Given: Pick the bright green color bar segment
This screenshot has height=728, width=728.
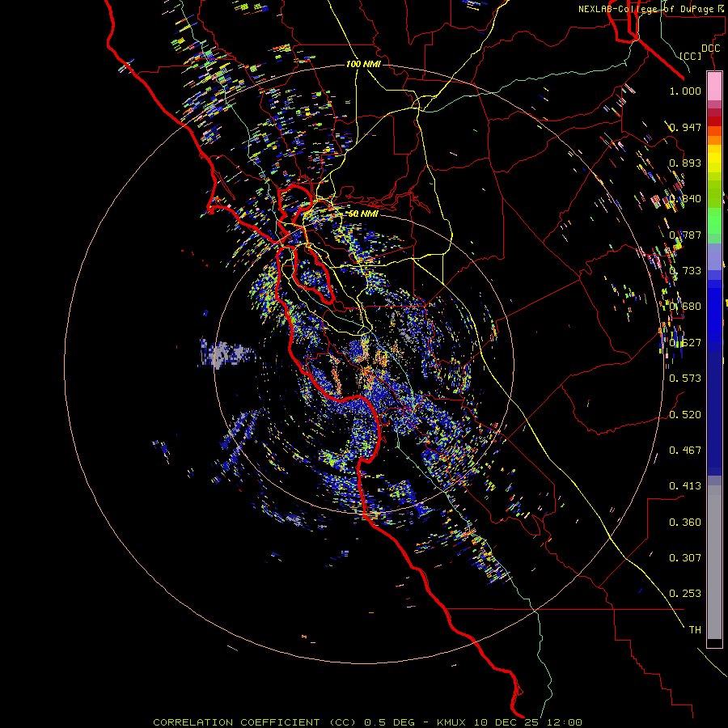Looking at the screenshot, I should (714, 221).
